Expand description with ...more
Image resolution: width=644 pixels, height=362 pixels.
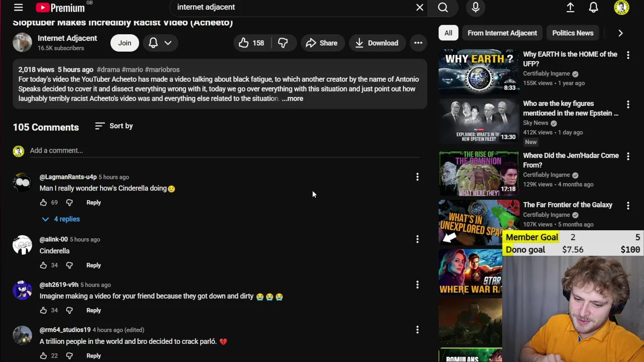point(292,99)
